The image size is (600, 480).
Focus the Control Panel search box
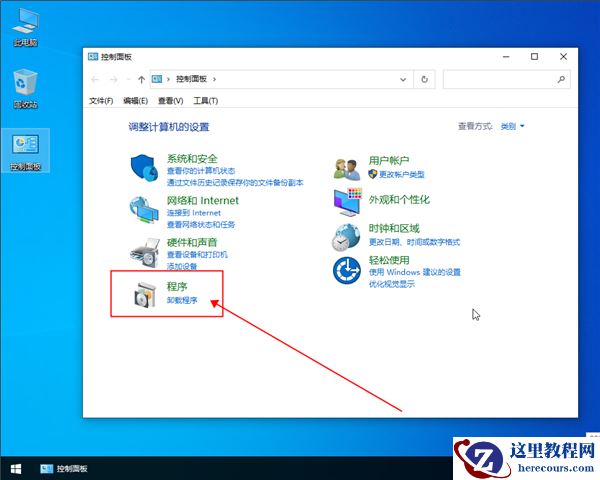tap(506, 79)
